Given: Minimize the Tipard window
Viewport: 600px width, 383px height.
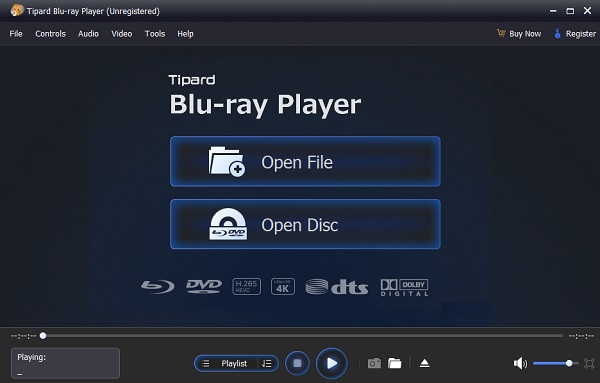Looking at the screenshot, I should coord(553,11).
